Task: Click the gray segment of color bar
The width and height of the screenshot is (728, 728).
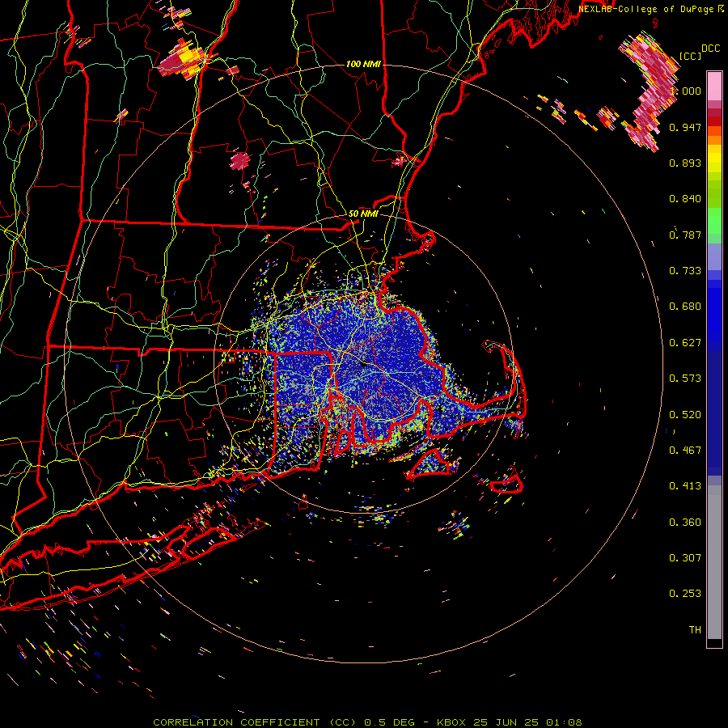Action: [x=714, y=562]
